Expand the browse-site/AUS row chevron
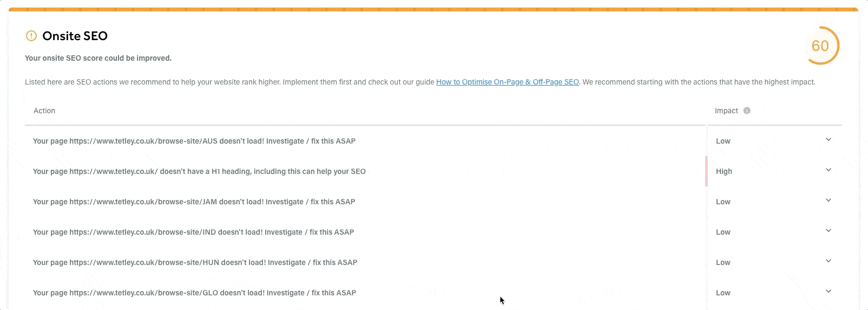This screenshot has width=868, height=310. [828, 140]
